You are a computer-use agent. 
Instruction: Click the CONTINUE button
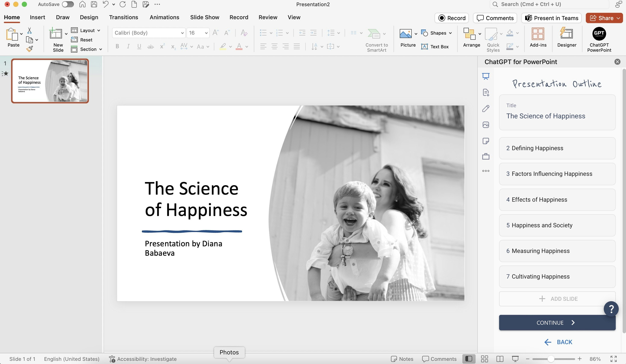tap(557, 323)
